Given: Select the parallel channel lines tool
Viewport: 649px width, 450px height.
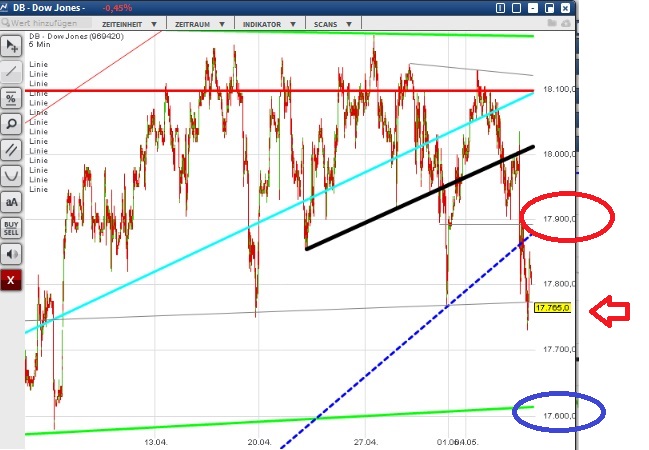Looking at the screenshot, I should 11,149.
